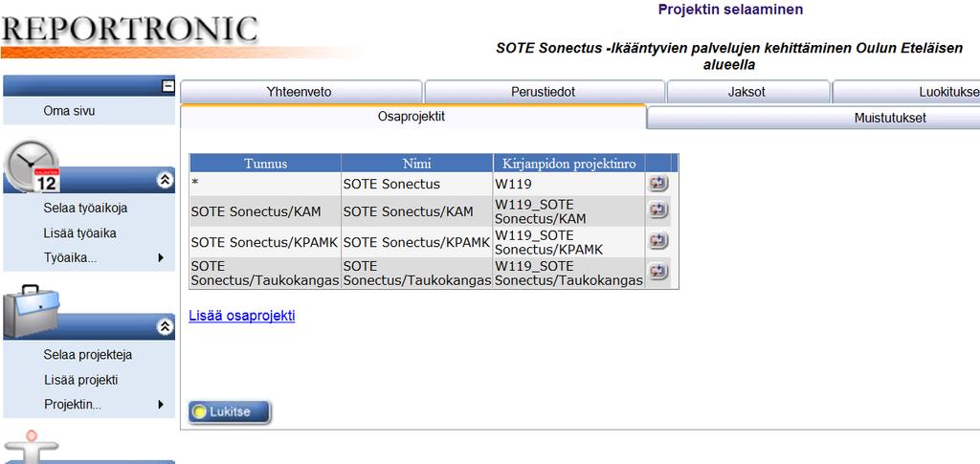This screenshot has width=980, height=464.
Task: Open the Yhteenveto tab
Action: (x=300, y=93)
